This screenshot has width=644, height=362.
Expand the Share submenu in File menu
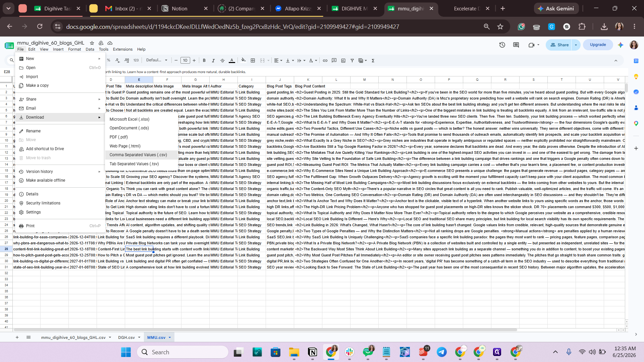coord(60,99)
